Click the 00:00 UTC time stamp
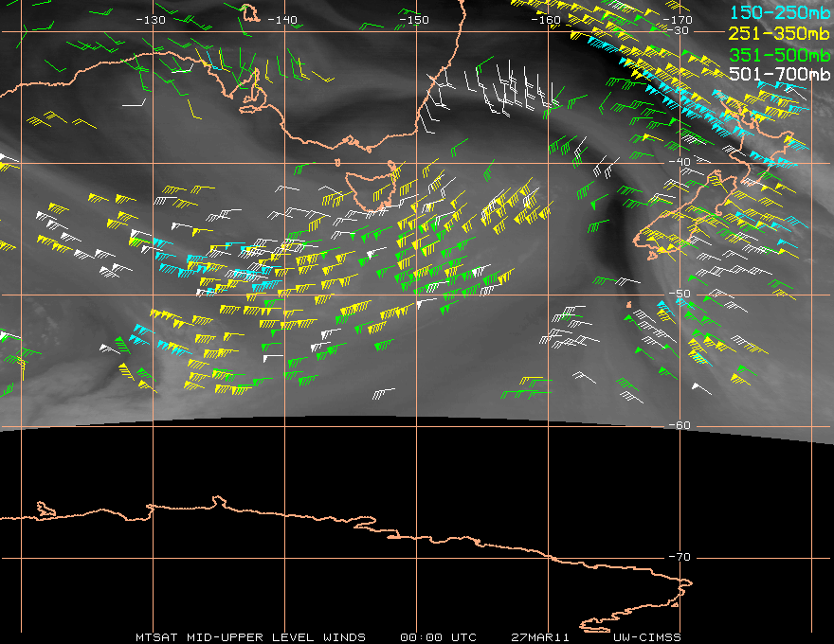This screenshot has height=644, width=834. coord(438,637)
